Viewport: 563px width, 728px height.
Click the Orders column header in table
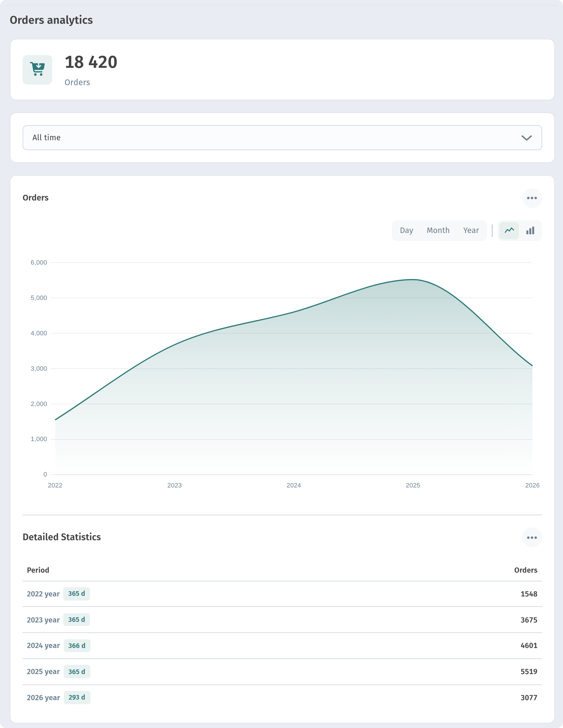click(526, 570)
